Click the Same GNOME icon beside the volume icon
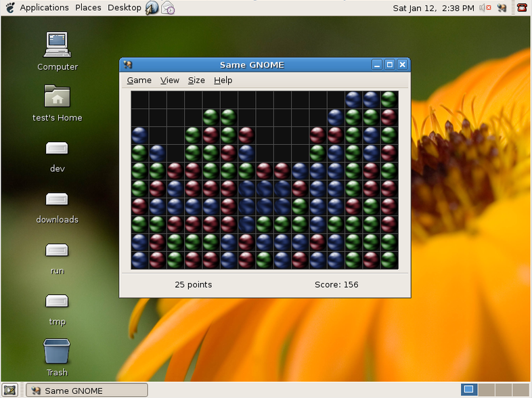Image resolution: width=532 pixels, height=398 pixels. (x=502, y=7)
